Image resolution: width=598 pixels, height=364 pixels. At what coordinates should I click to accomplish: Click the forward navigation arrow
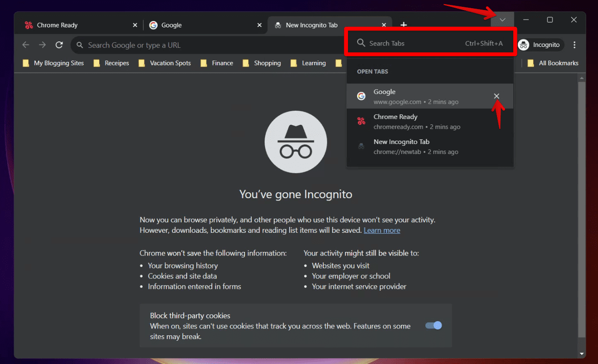[x=42, y=45]
